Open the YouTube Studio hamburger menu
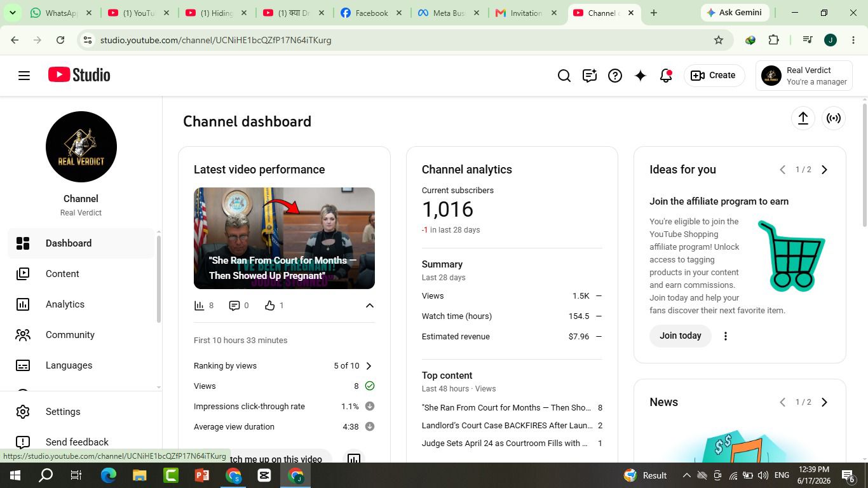Viewport: 868px width, 488px height. (x=24, y=76)
